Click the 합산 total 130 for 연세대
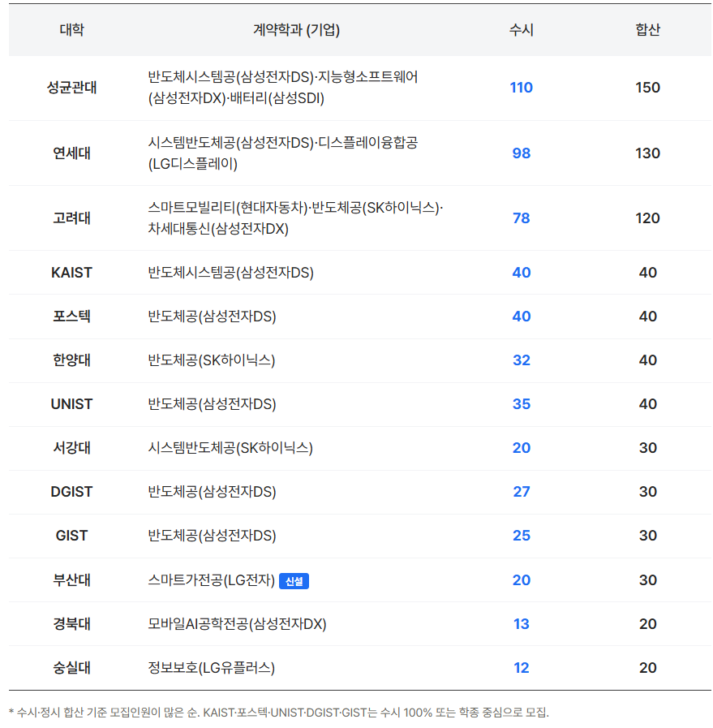The width and height of the screenshot is (713, 728). click(647, 153)
